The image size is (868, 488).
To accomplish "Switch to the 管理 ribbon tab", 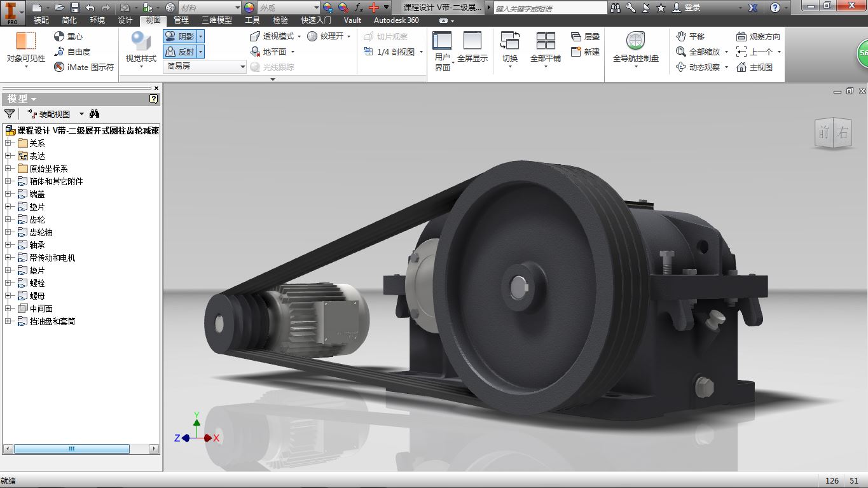I will [x=181, y=20].
